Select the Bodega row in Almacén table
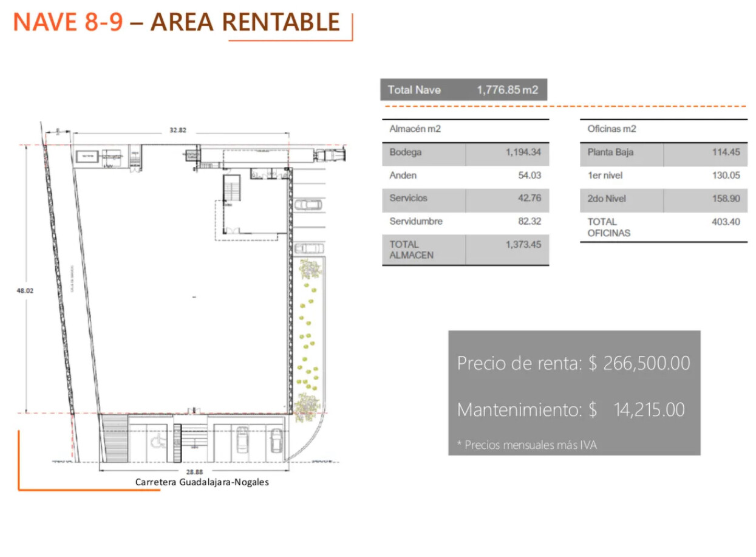Viewport: 756px width, 557px height. (465, 153)
